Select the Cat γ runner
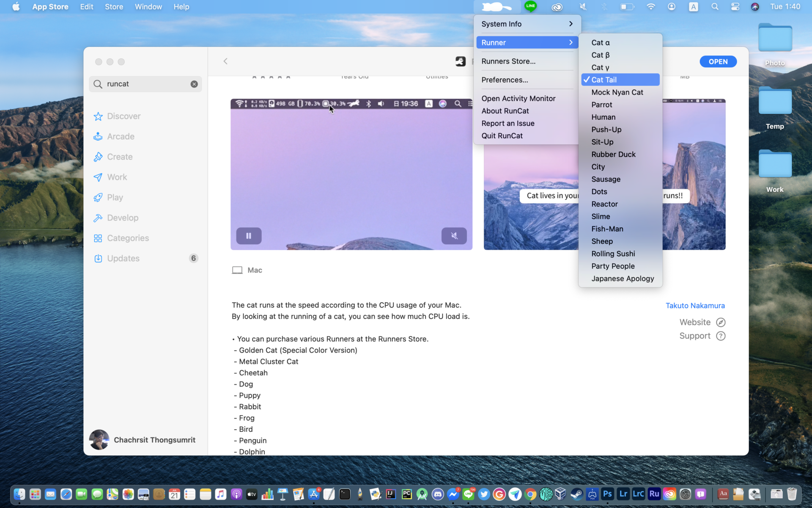 620,67
